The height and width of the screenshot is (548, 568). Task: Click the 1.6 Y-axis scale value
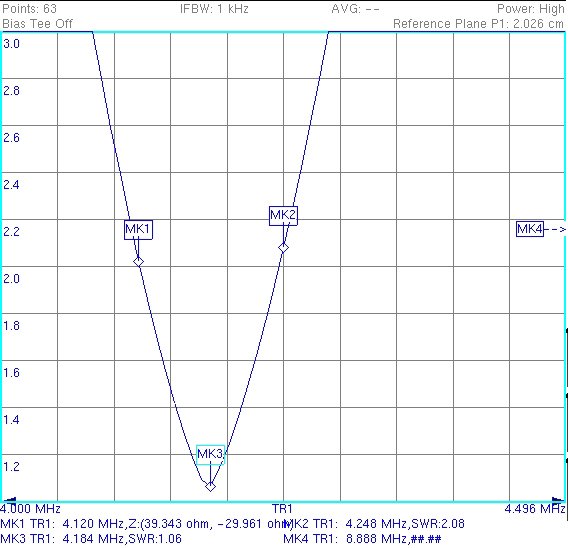click(x=11, y=373)
